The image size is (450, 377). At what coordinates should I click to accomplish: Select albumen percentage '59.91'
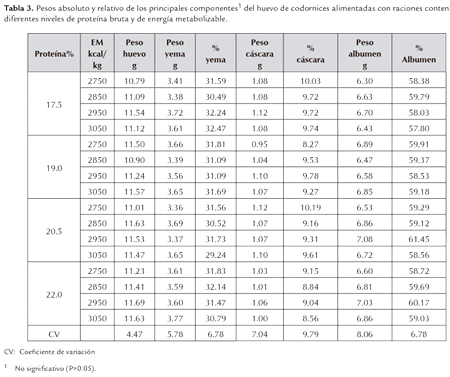[419, 144]
